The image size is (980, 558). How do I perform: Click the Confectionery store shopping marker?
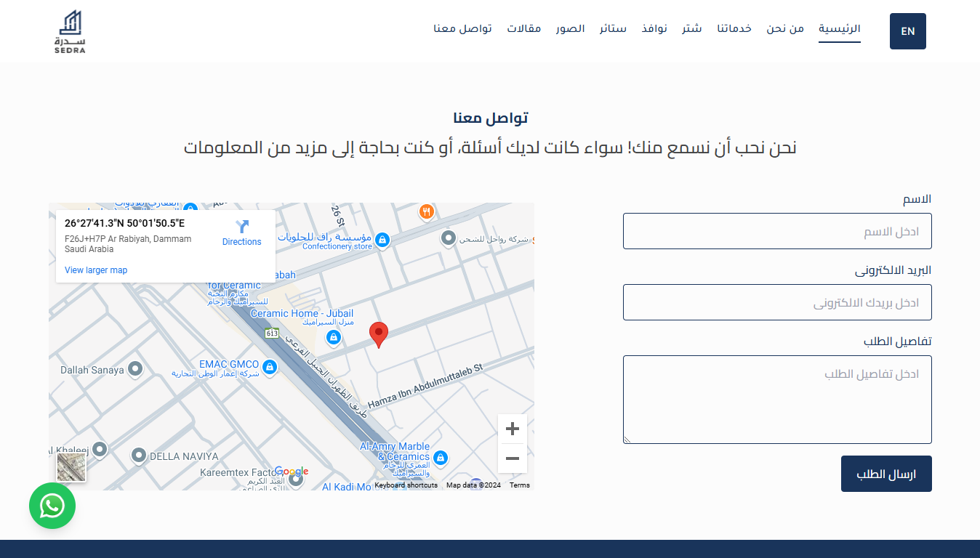click(382, 239)
